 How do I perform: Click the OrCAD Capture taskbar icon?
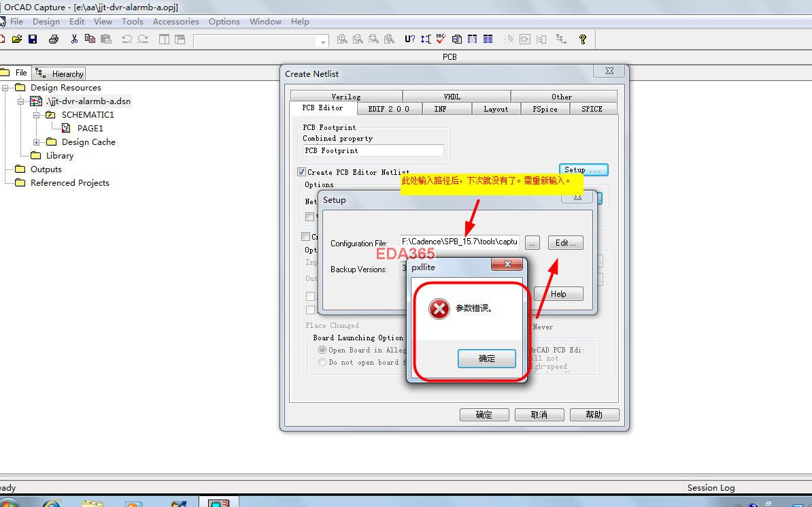(218, 503)
